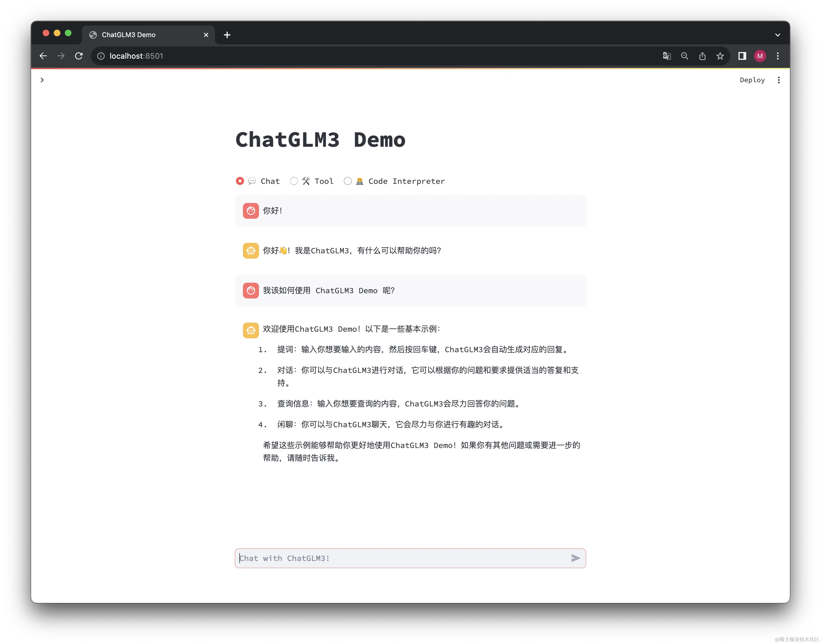Click the back navigation arrow
Viewport: 821px width, 644px height.
[x=43, y=56]
